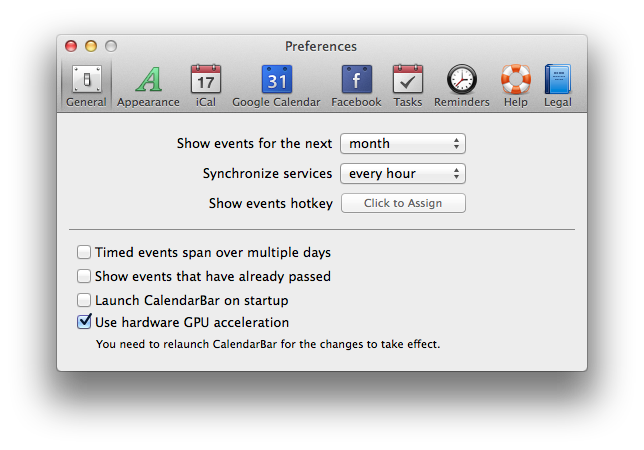This screenshot has height=450, width=644.
Task: Click the Google Calendar tab label
Action: coord(276,102)
